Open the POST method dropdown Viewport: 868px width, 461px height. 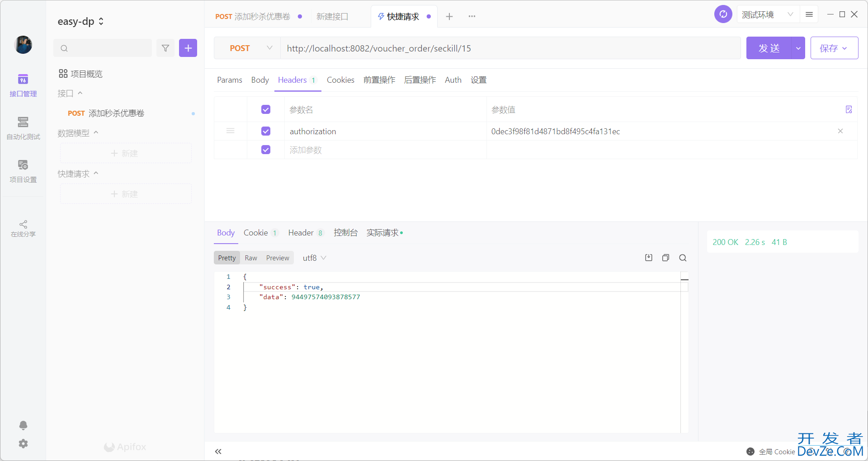coord(247,48)
